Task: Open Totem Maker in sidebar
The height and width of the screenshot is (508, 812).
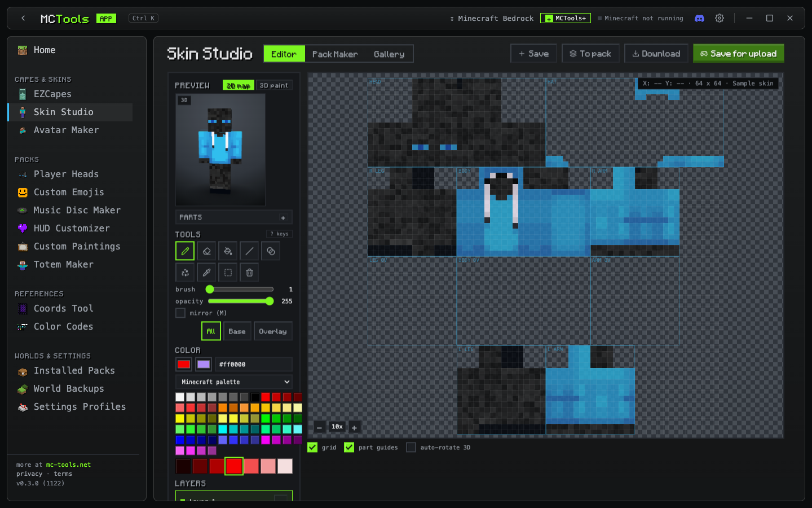Action: click(x=70, y=265)
